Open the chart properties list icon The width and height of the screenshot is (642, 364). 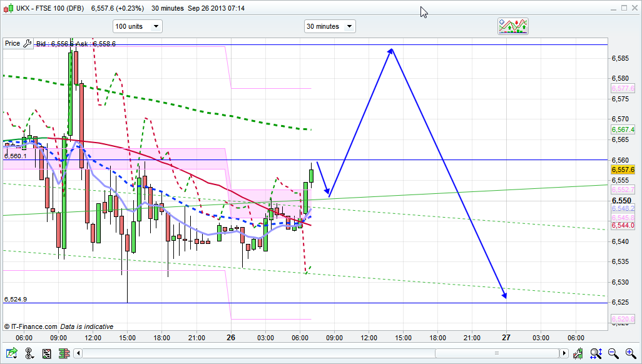click(x=46, y=354)
